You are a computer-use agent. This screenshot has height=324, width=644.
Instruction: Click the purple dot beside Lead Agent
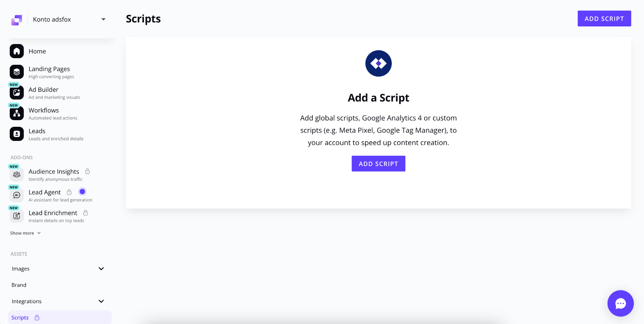coord(82,192)
